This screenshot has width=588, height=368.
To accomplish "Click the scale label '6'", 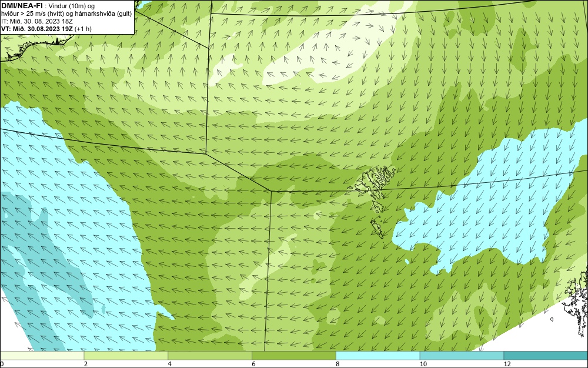I will [254, 364].
